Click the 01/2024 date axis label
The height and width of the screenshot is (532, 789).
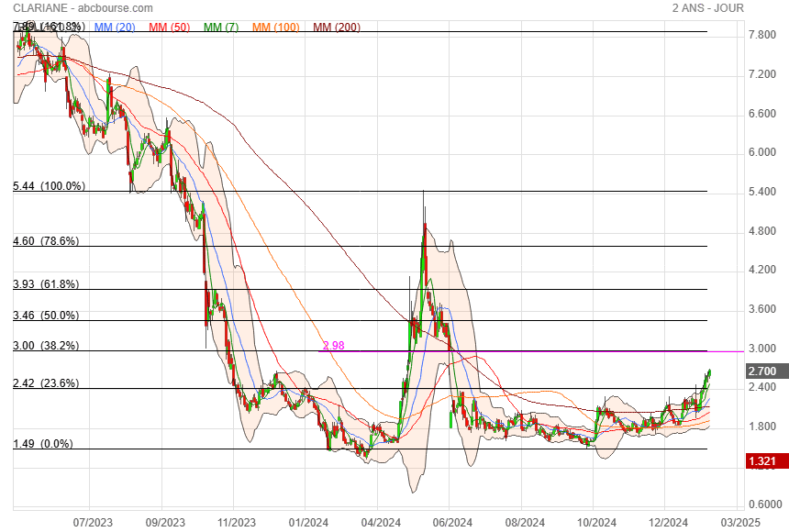308,523
